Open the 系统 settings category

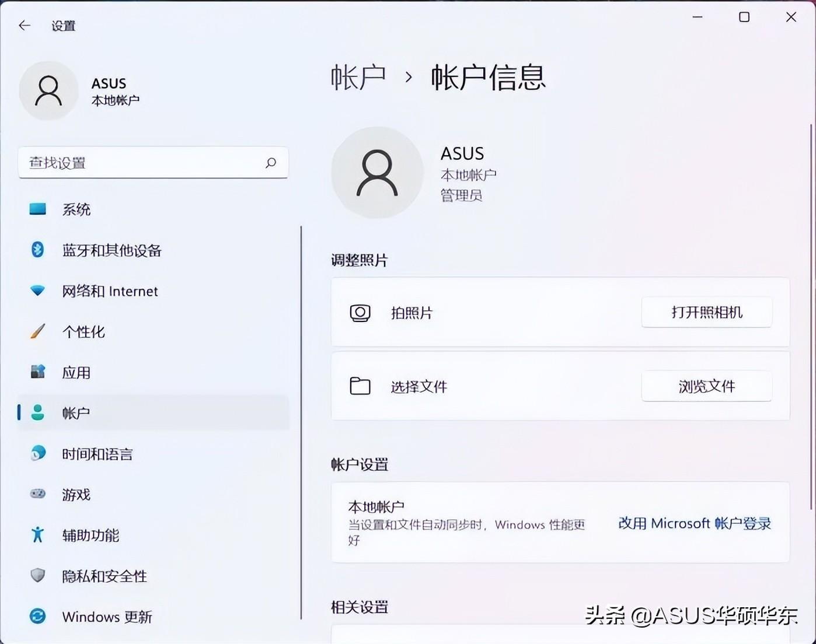(x=154, y=209)
